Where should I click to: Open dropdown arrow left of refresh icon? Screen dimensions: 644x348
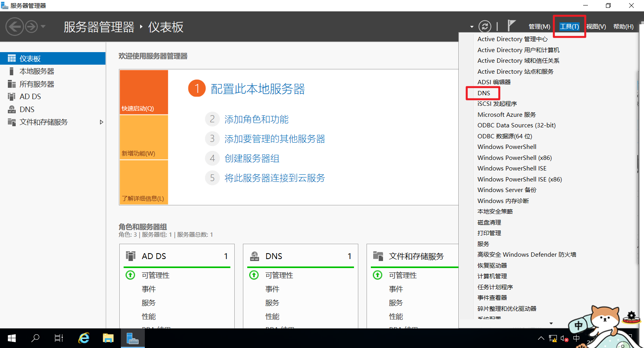472,27
